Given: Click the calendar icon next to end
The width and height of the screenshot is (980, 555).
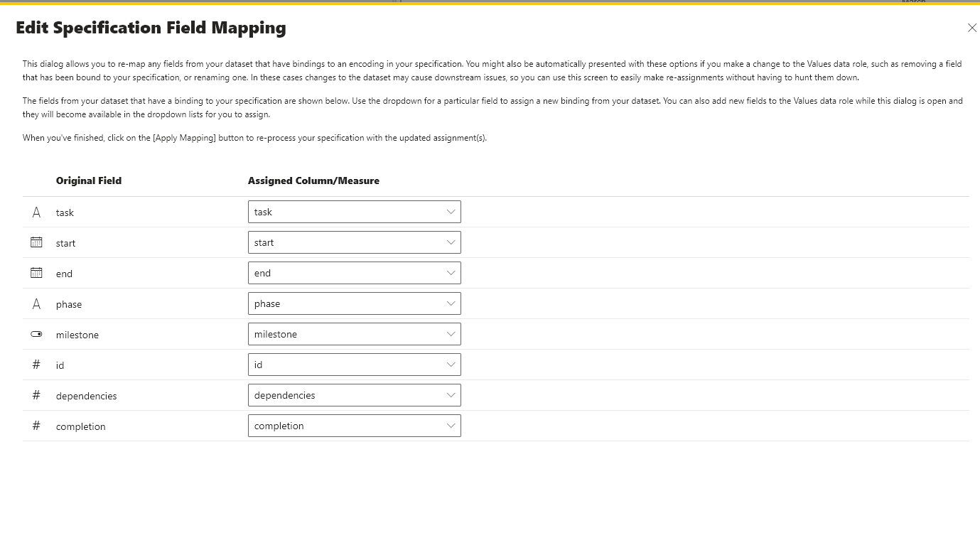Looking at the screenshot, I should (36, 272).
